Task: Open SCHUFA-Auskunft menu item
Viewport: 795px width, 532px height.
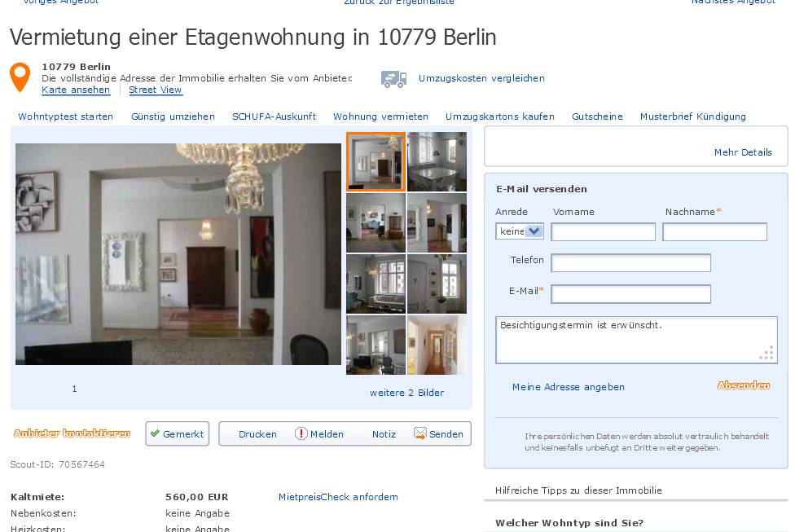Action: click(x=274, y=117)
